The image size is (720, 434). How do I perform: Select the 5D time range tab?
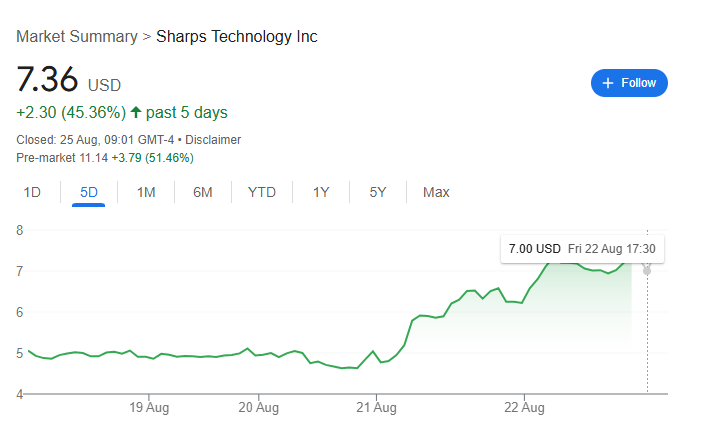(x=89, y=192)
